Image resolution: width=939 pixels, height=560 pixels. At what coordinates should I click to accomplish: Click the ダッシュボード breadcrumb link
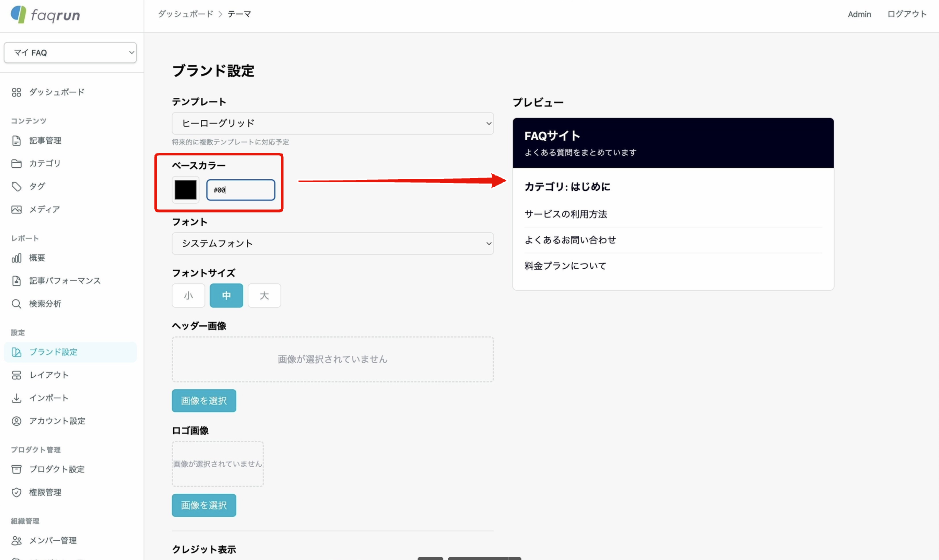[185, 14]
